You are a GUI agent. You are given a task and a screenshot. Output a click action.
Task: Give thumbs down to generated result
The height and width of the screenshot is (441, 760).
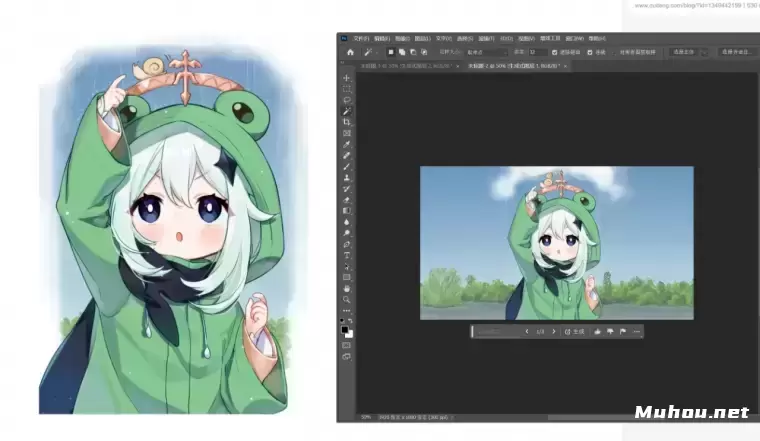610,332
